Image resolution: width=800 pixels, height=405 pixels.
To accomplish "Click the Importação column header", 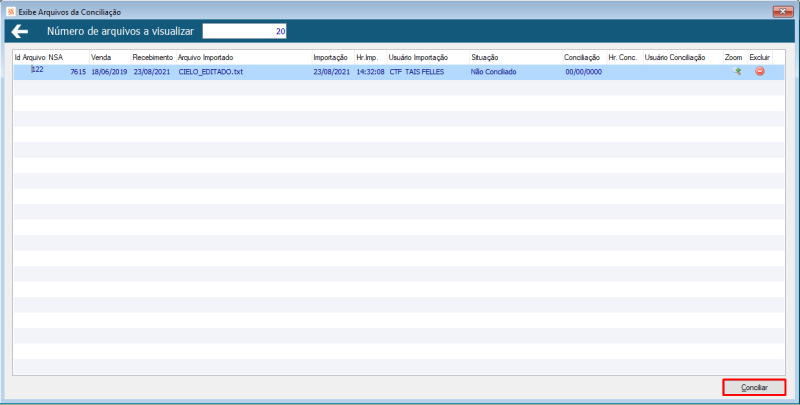I will [333, 58].
